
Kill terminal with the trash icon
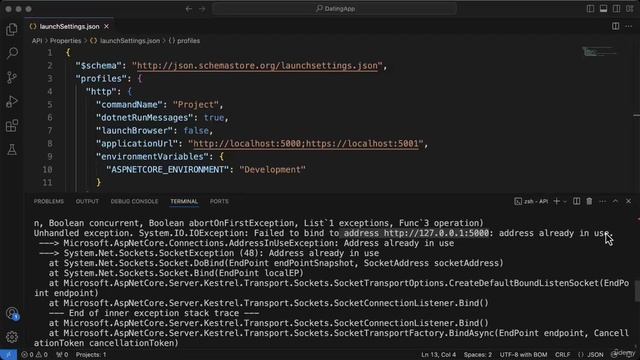[589, 201]
